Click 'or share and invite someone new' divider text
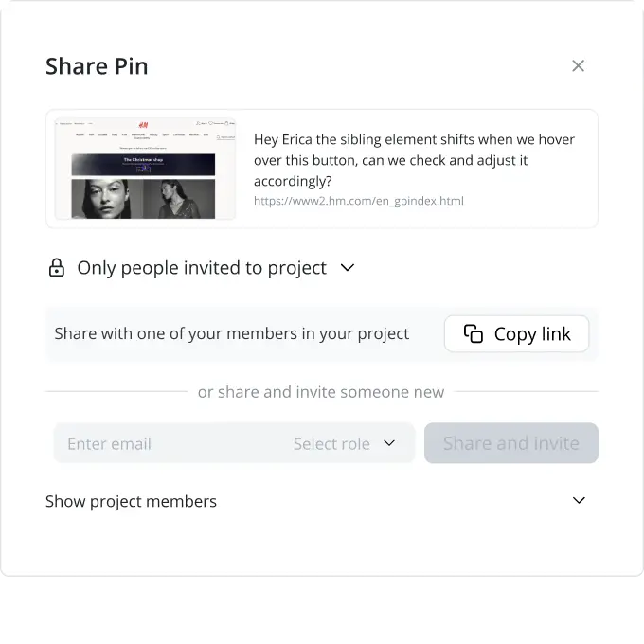 click(x=321, y=392)
